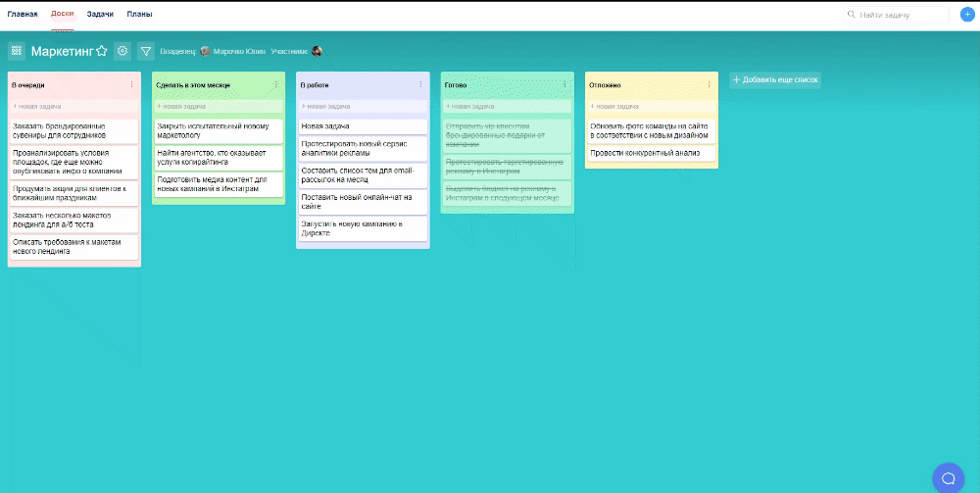
Task: Open the boards grid icon beside Маркетинг
Action: pos(17,51)
